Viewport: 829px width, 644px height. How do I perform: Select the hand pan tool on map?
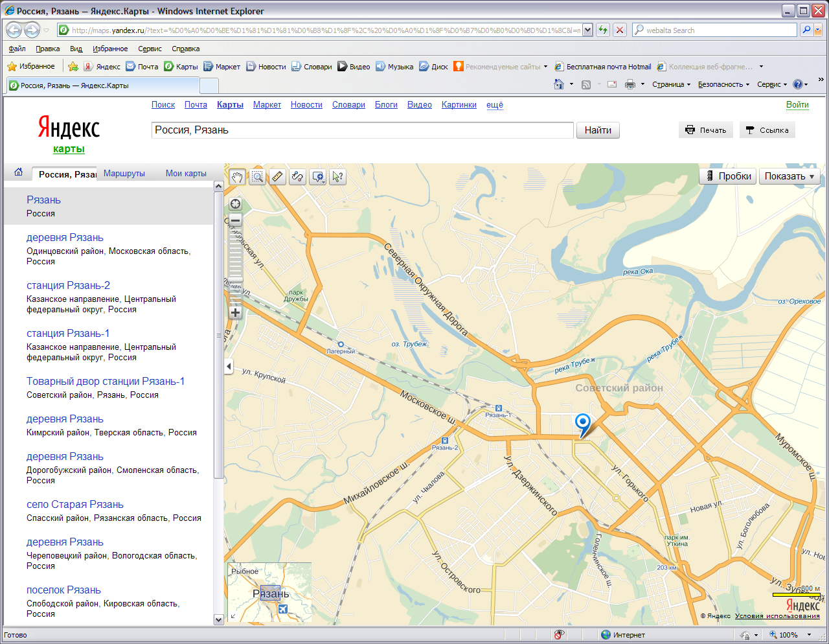click(x=238, y=177)
